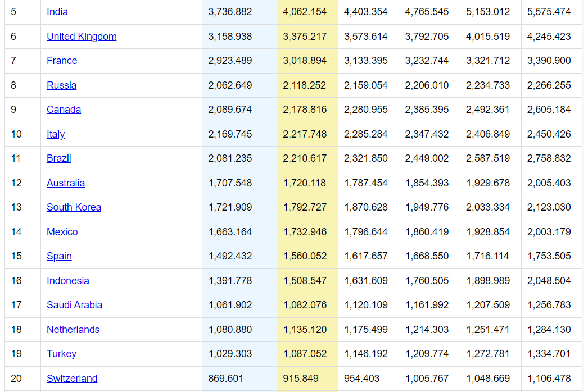Select Switzerland's value 1,106.478
This screenshot has width=588, height=392.
[x=549, y=379]
